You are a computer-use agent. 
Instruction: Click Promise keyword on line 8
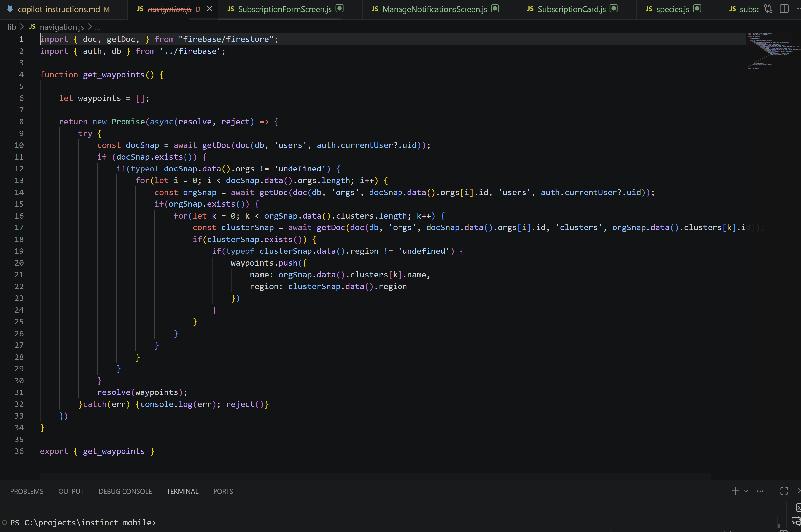[128, 121]
